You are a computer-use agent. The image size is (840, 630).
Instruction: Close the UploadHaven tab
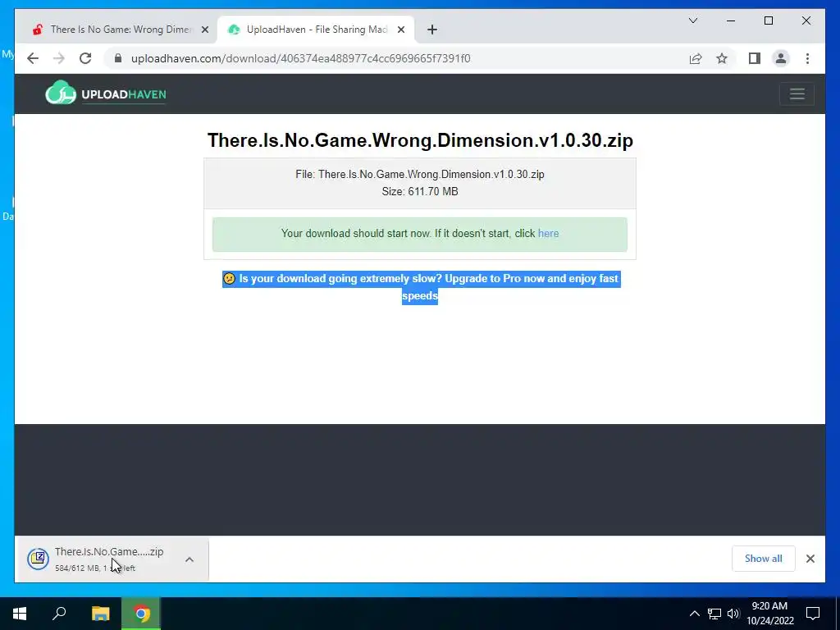coord(400,30)
